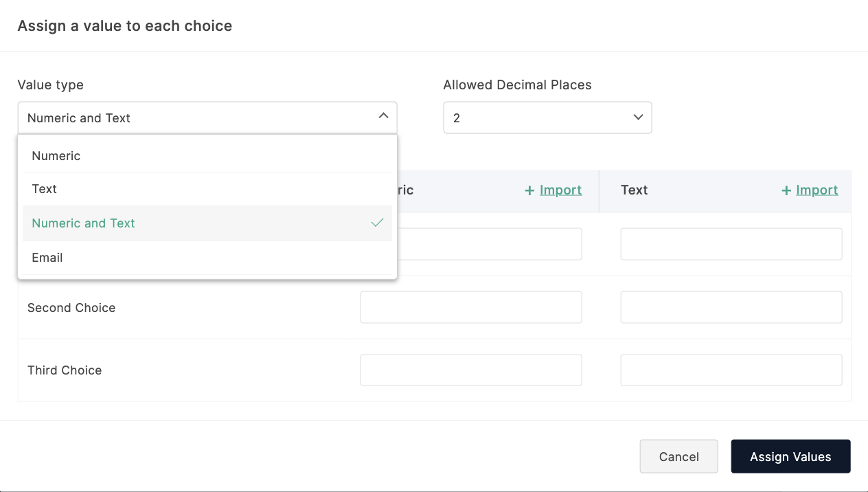Collapse the Value type dropdown chevron
Image resolution: width=868 pixels, height=492 pixels.
pos(383,117)
